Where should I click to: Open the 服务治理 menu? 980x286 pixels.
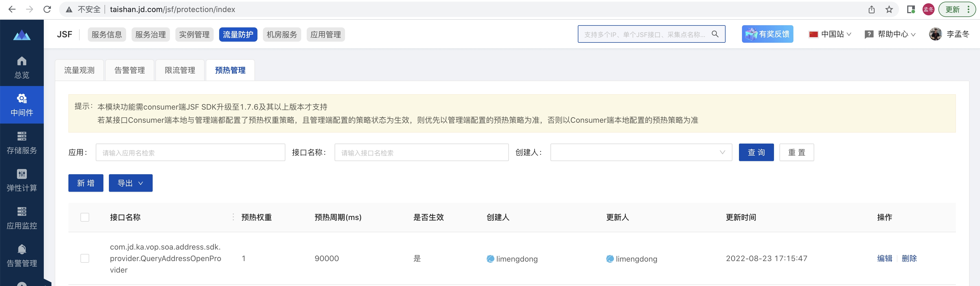pyautogui.click(x=151, y=35)
